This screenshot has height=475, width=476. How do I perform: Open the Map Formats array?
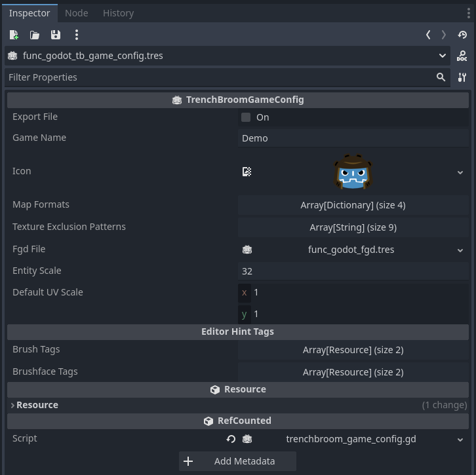tap(353, 205)
